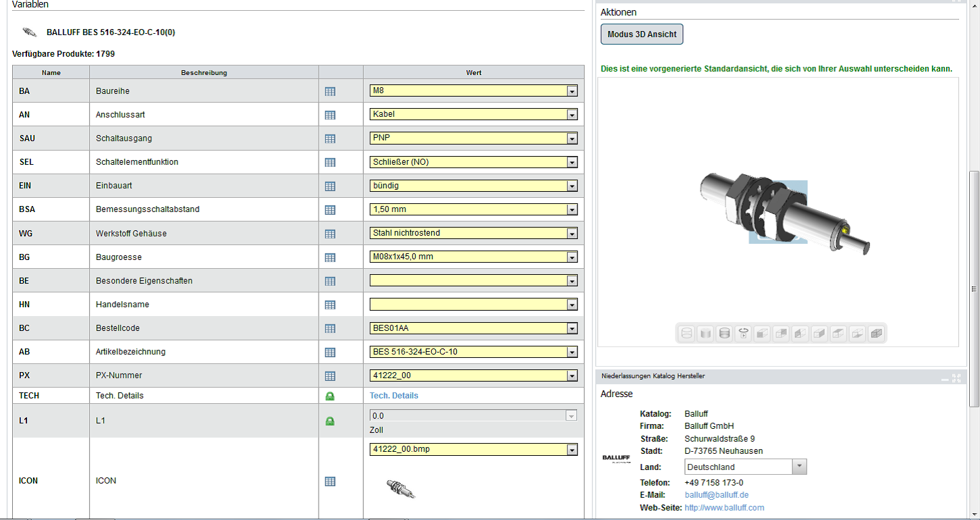This screenshot has height=520, width=980.
Task: Select the shaded-with-edges cylinder display mode
Action: 724,333
